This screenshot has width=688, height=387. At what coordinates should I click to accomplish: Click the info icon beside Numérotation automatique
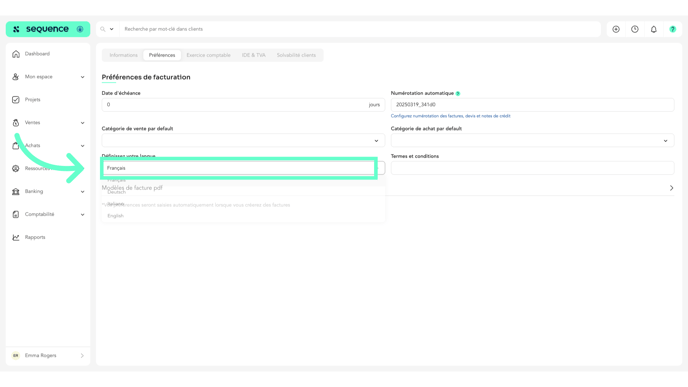(458, 93)
